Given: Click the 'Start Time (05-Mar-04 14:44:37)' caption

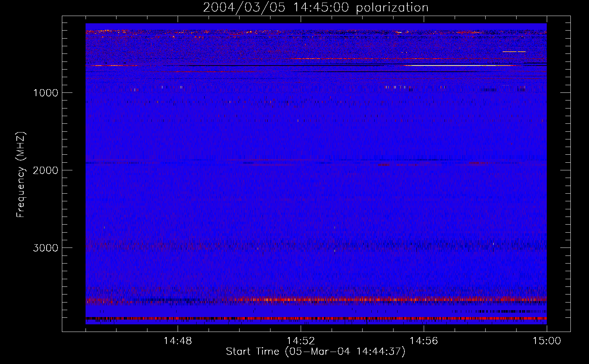Looking at the screenshot, I should (x=316, y=352).
